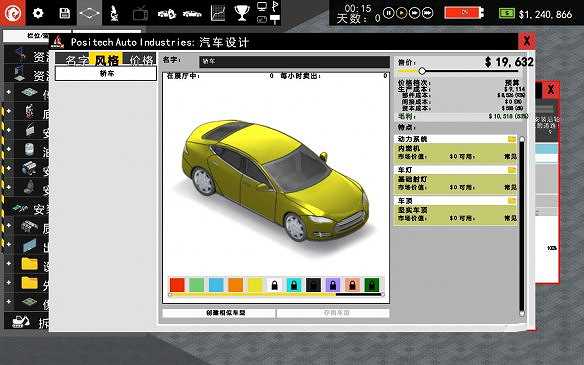
Task: Open research with the microscope icon
Action: [114, 13]
